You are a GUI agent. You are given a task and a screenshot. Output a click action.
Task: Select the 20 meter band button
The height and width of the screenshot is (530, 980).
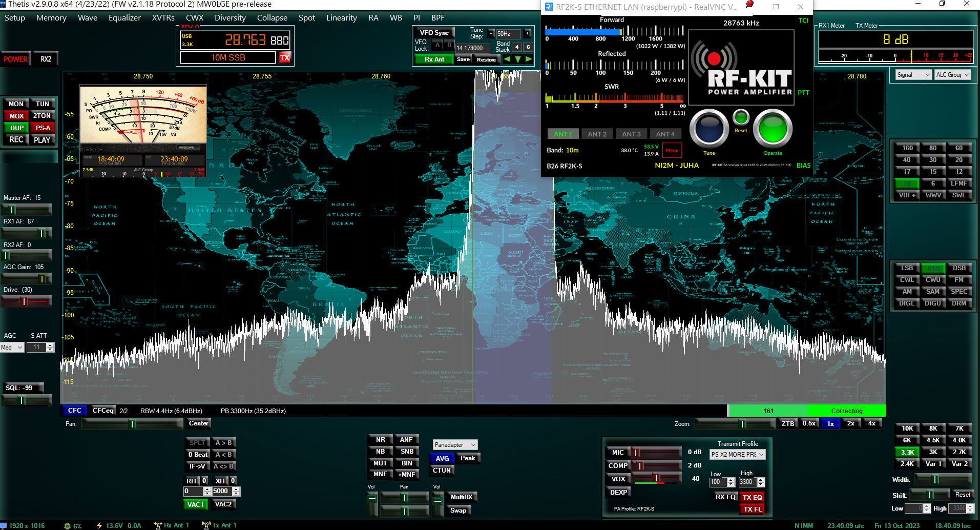click(959, 160)
